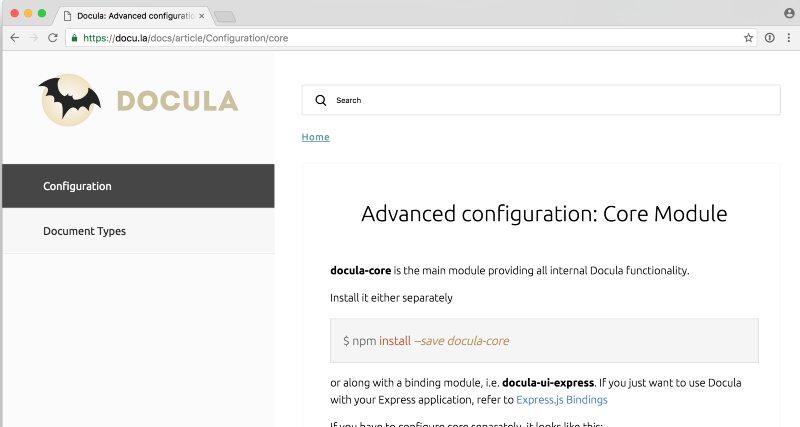Open the Chrome three-dot menu
Image resolution: width=800 pixels, height=427 pixels.
pos(787,37)
